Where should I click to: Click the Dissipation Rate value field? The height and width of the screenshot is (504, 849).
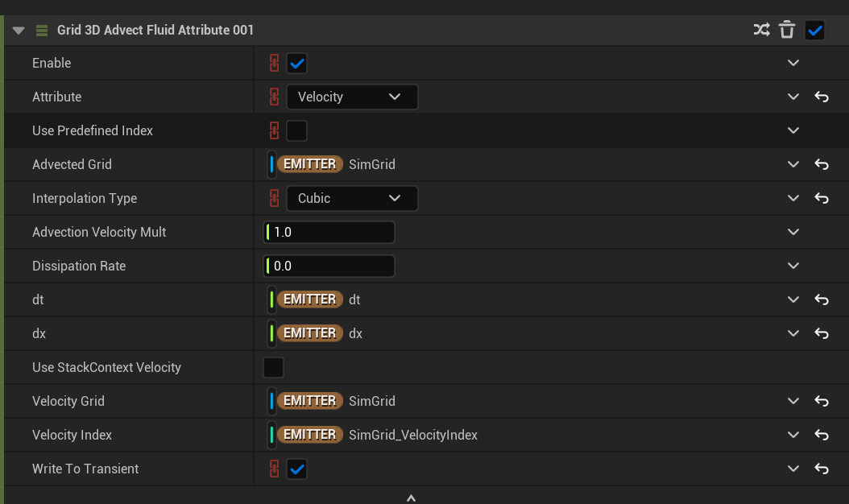click(x=331, y=266)
